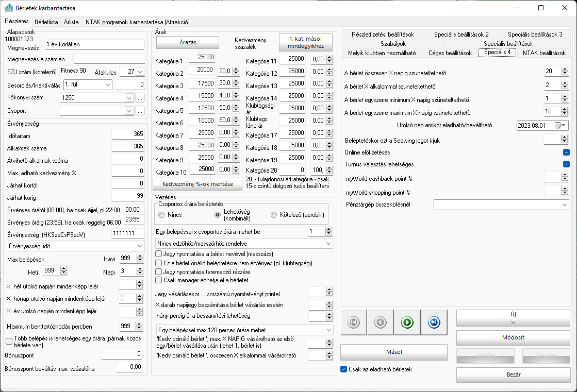Screen dimensions: 577x392
Task: Adjust Napi max belépések stepper
Action: point(140,271)
